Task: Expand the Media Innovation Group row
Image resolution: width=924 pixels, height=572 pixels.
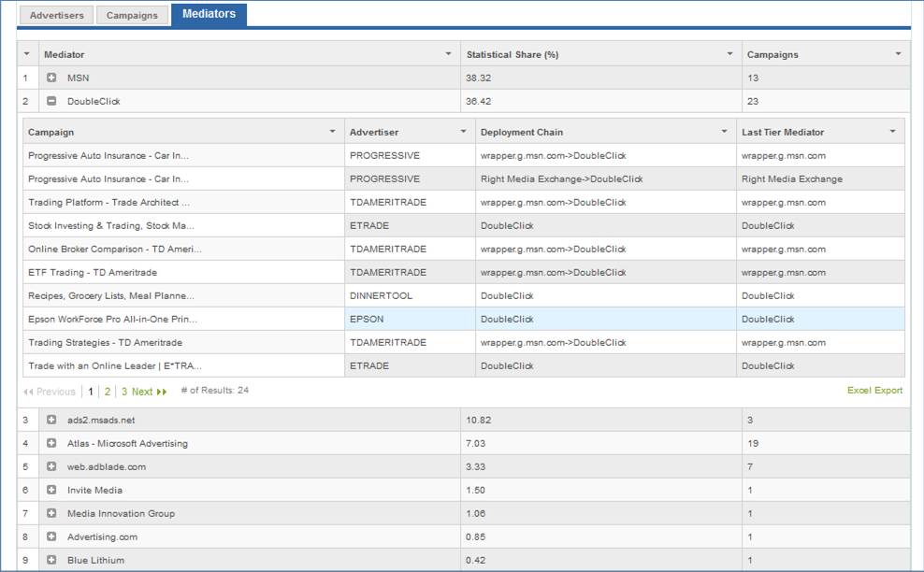Action: (x=51, y=514)
